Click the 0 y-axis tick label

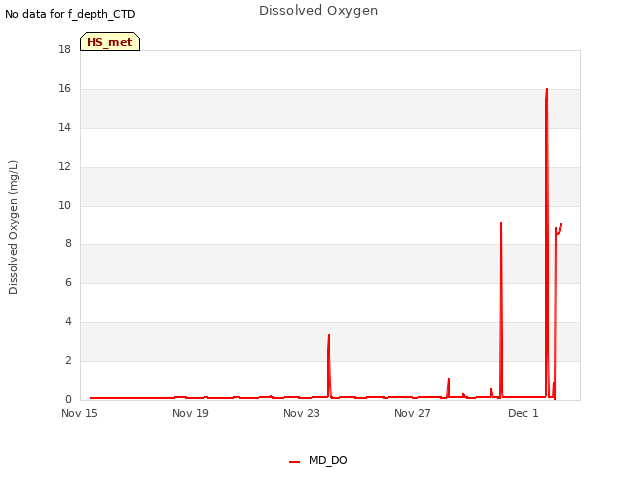(x=68, y=399)
